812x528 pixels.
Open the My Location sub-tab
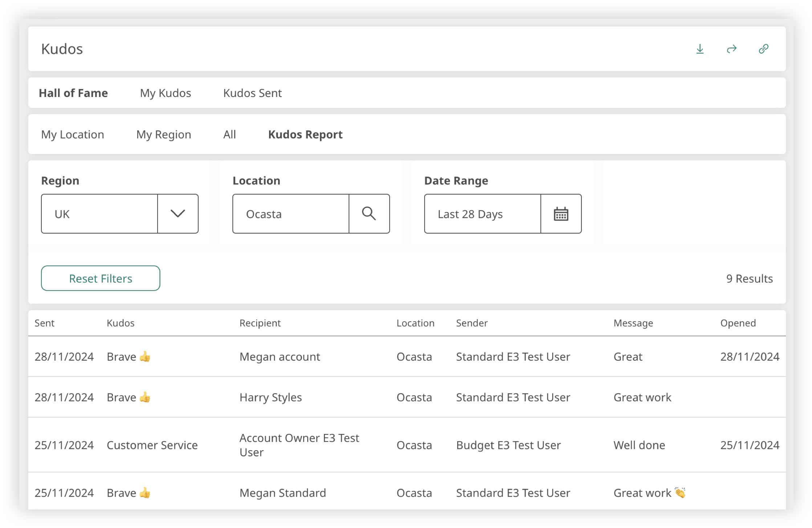[x=73, y=134]
